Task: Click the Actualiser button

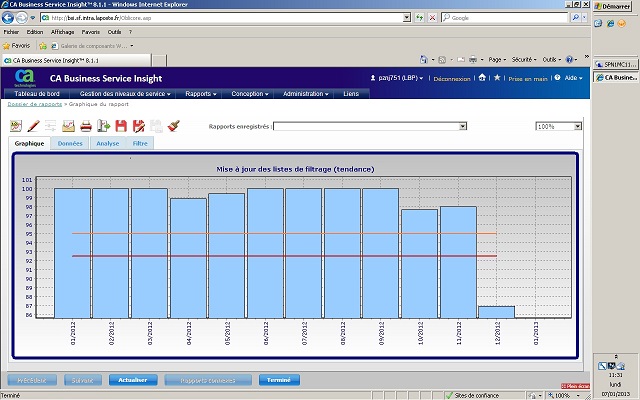Action: coord(133,380)
